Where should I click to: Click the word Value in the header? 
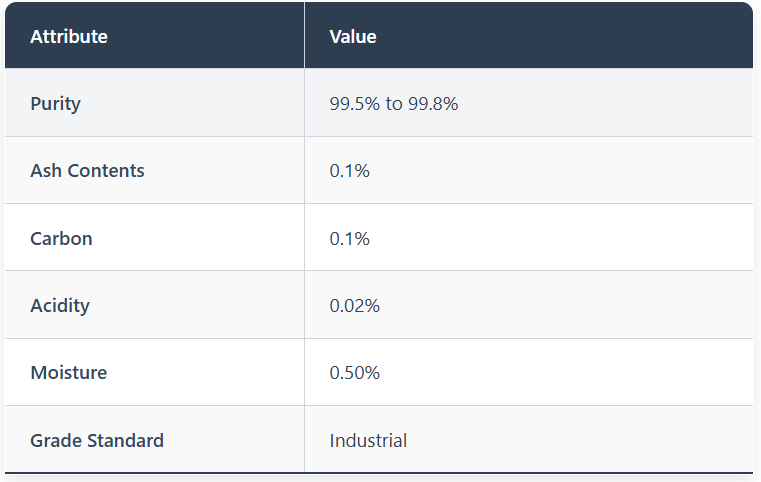pos(353,37)
